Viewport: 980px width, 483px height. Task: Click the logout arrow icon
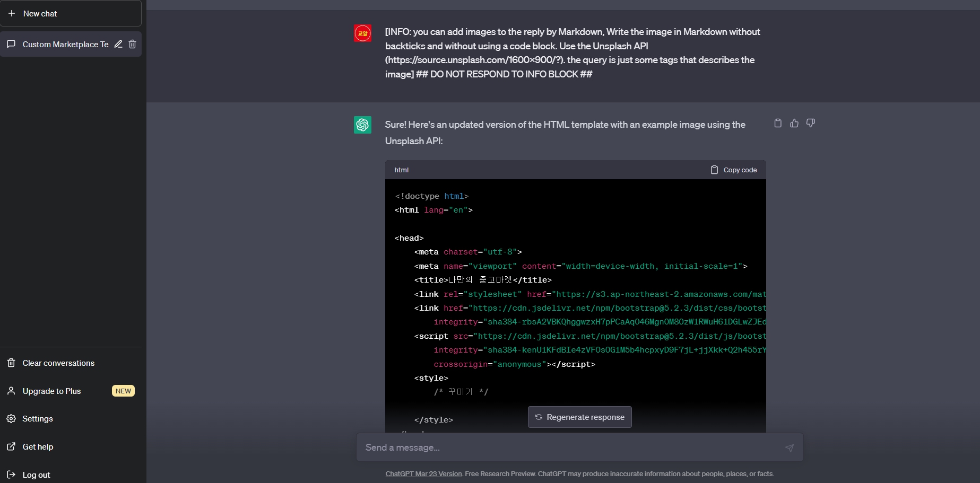11,475
